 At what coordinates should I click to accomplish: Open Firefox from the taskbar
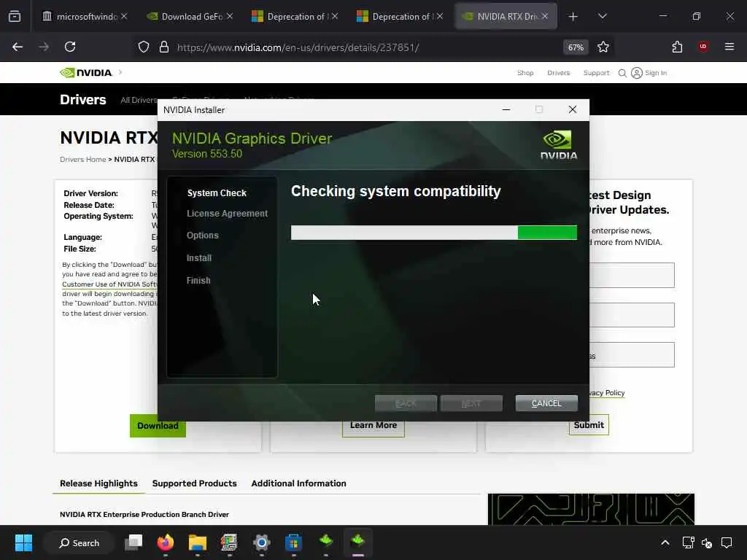click(166, 542)
